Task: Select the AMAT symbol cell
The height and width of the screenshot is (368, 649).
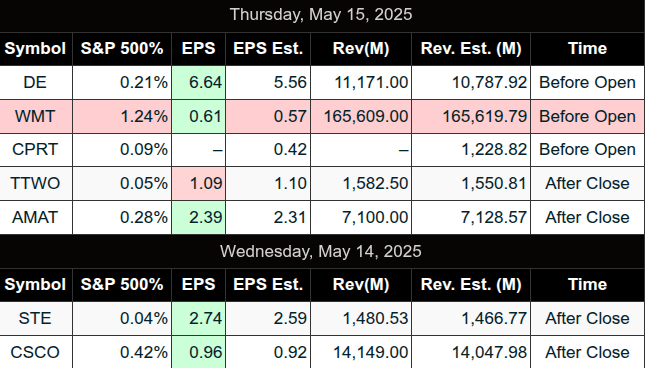Action: (x=36, y=217)
